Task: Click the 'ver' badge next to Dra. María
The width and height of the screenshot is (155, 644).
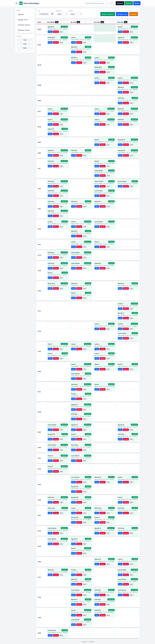Action: (x=57, y=22)
